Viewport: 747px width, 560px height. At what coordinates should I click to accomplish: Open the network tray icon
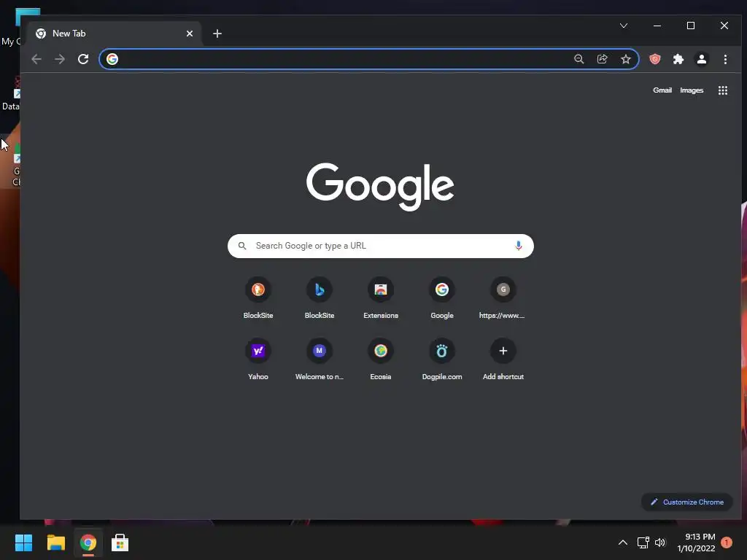[x=643, y=542]
